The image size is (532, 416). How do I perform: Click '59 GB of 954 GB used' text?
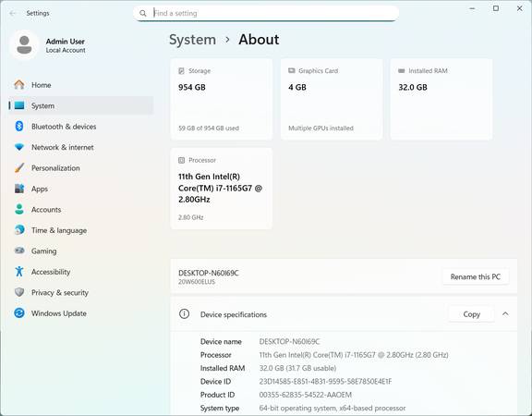tap(209, 128)
